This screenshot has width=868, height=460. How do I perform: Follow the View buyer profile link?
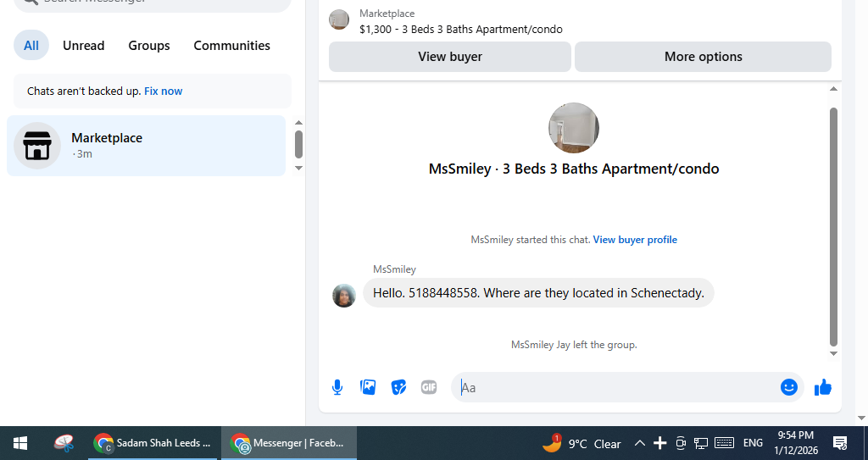[x=635, y=240]
